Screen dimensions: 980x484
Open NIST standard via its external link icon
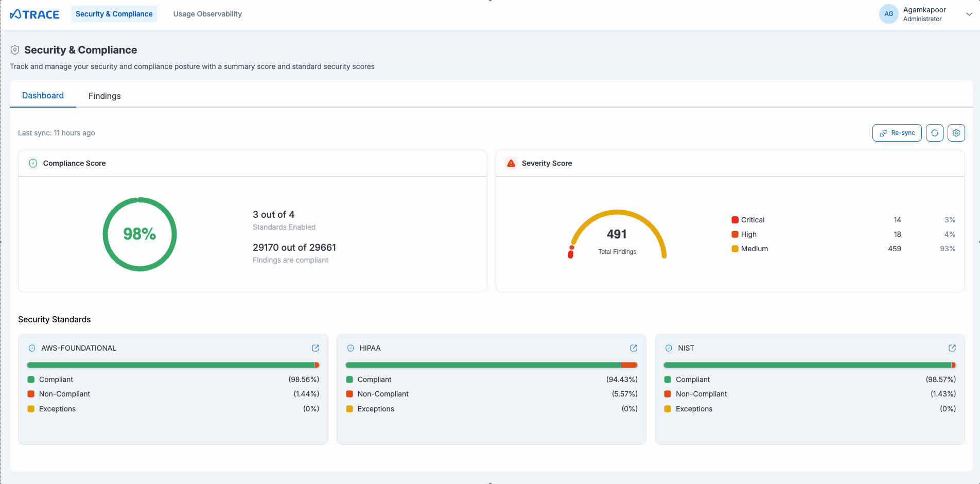(952, 348)
